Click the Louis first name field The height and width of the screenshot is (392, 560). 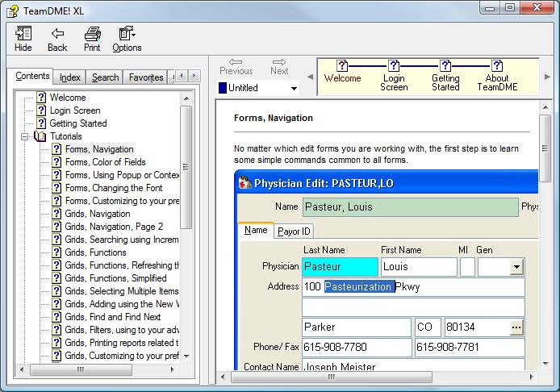pos(419,267)
